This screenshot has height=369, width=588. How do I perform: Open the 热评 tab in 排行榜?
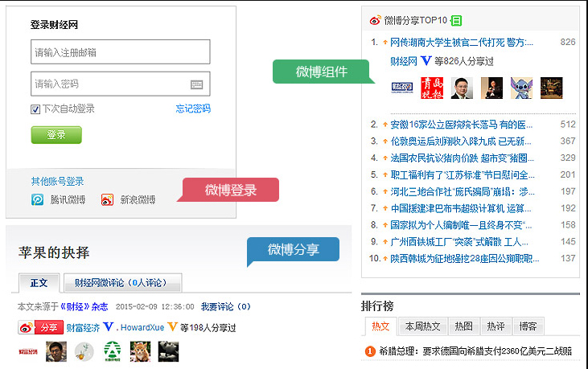click(495, 326)
